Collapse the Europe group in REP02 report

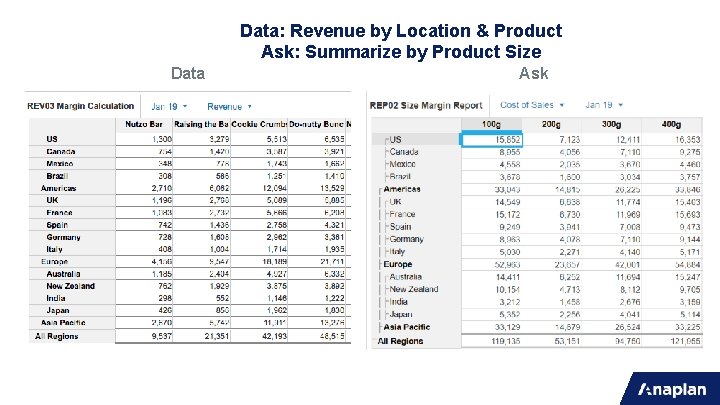click(380, 264)
